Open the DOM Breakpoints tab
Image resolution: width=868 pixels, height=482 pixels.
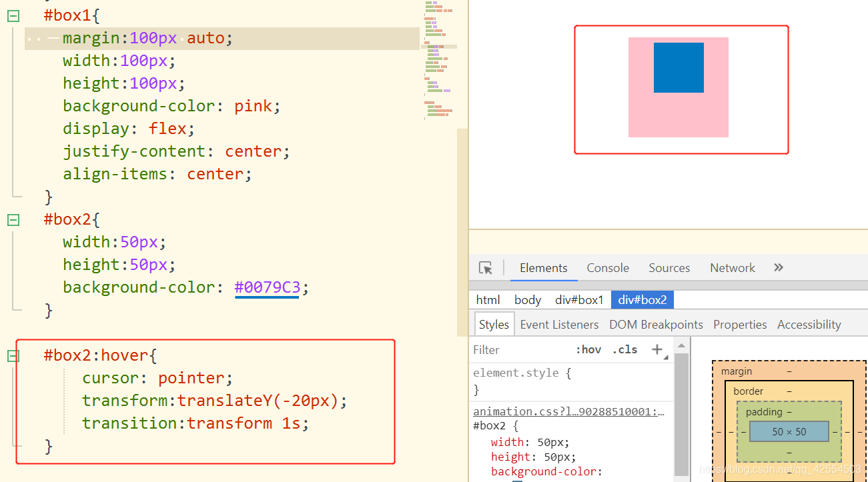pyautogui.click(x=656, y=325)
